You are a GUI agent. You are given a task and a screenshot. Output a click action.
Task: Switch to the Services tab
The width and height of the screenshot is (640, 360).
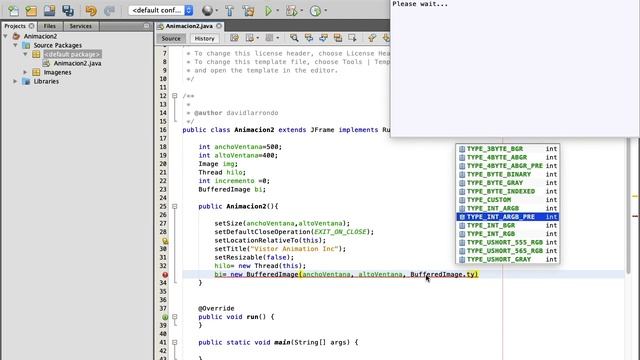point(80,26)
